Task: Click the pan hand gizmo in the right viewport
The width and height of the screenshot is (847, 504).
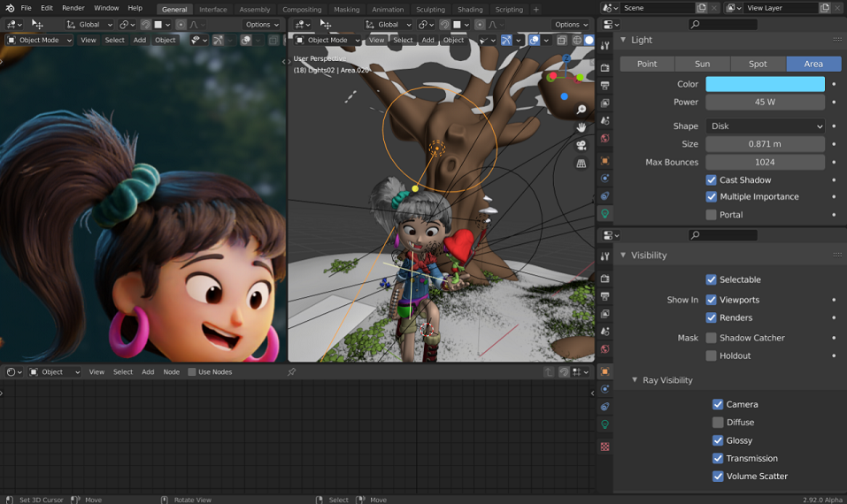Action: pos(581,127)
